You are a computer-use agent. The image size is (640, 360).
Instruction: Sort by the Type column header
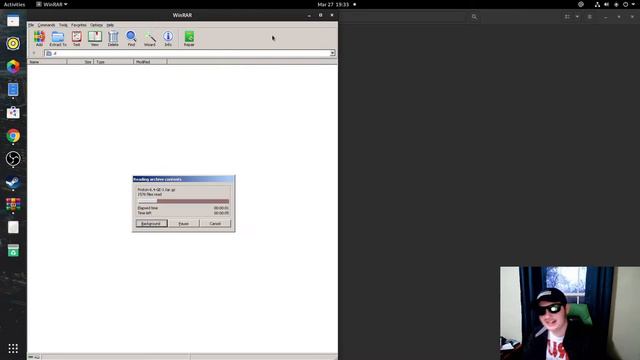pyautogui.click(x=113, y=62)
